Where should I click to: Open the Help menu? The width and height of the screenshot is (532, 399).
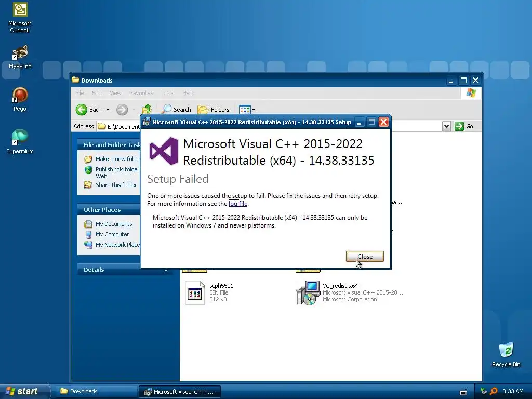(188, 93)
